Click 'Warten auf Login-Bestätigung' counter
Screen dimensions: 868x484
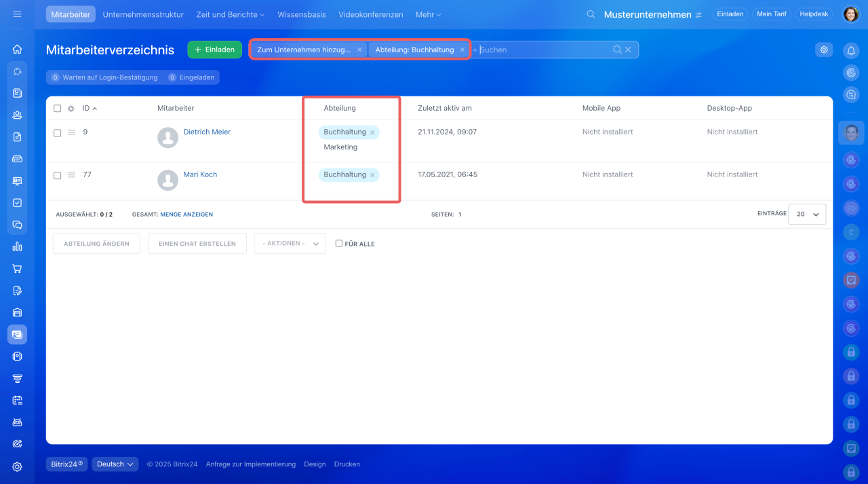click(104, 77)
